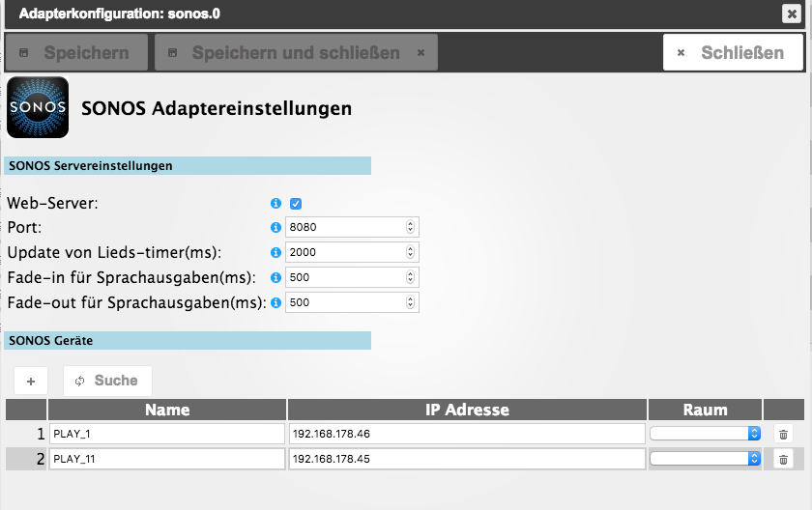Click SONOS Adaptereinstellungen heading
The image size is (812, 510).
click(217, 108)
